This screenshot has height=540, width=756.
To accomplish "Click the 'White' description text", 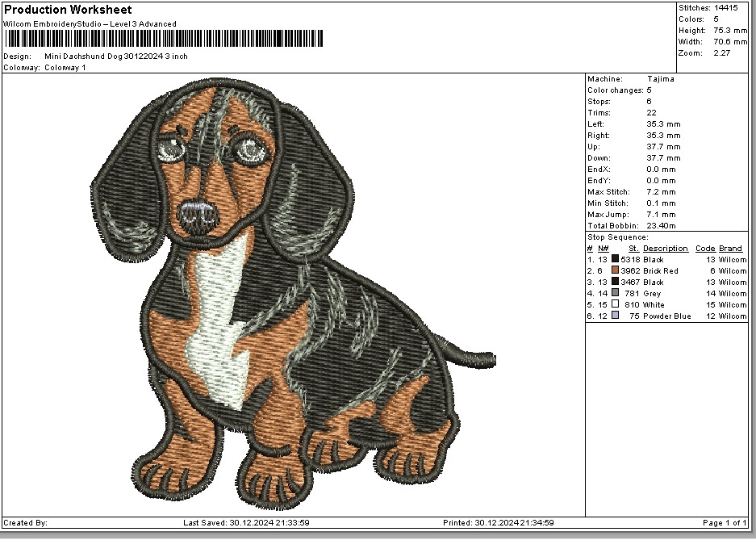I will (x=654, y=305).
